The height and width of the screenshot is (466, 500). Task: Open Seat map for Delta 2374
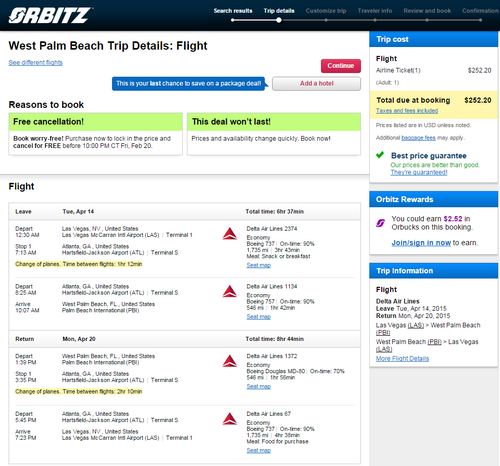259,265
